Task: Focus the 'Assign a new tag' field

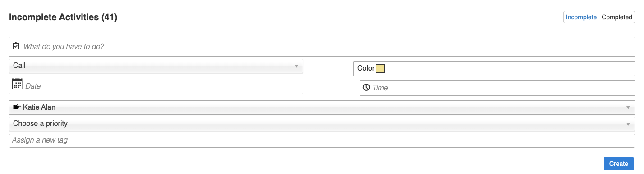Action: tap(322, 140)
